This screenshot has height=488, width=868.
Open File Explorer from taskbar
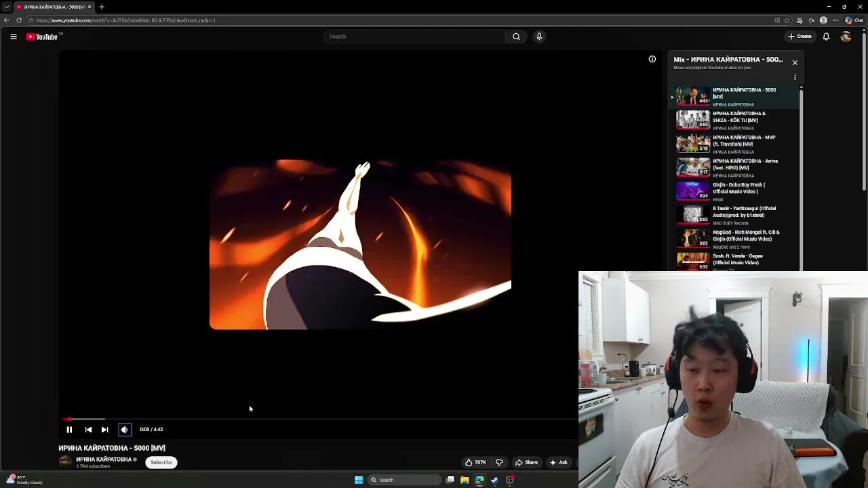[x=465, y=480]
